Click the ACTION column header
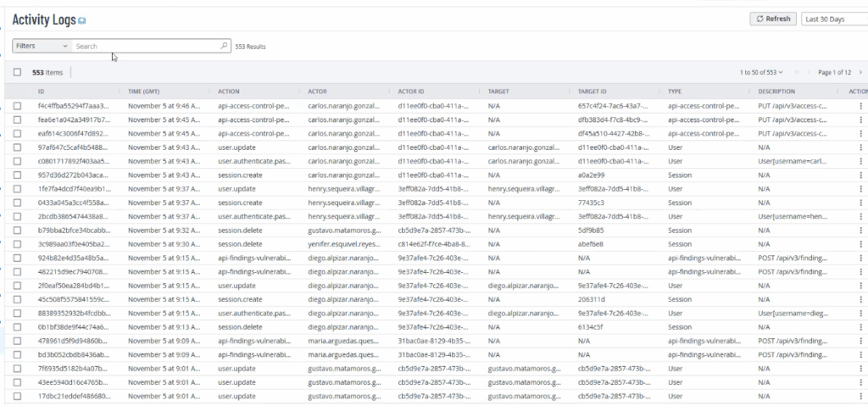The width and height of the screenshot is (868, 406). (x=229, y=91)
